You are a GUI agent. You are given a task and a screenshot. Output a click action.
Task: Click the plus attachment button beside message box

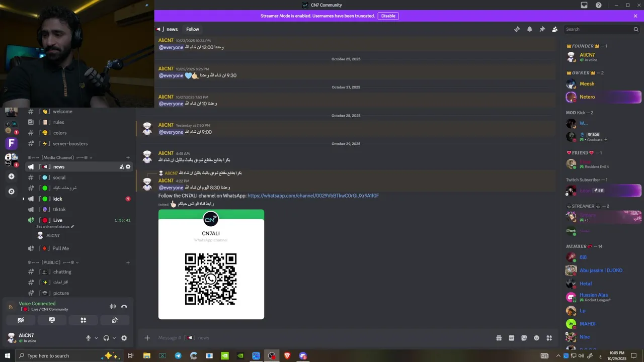[x=147, y=338]
